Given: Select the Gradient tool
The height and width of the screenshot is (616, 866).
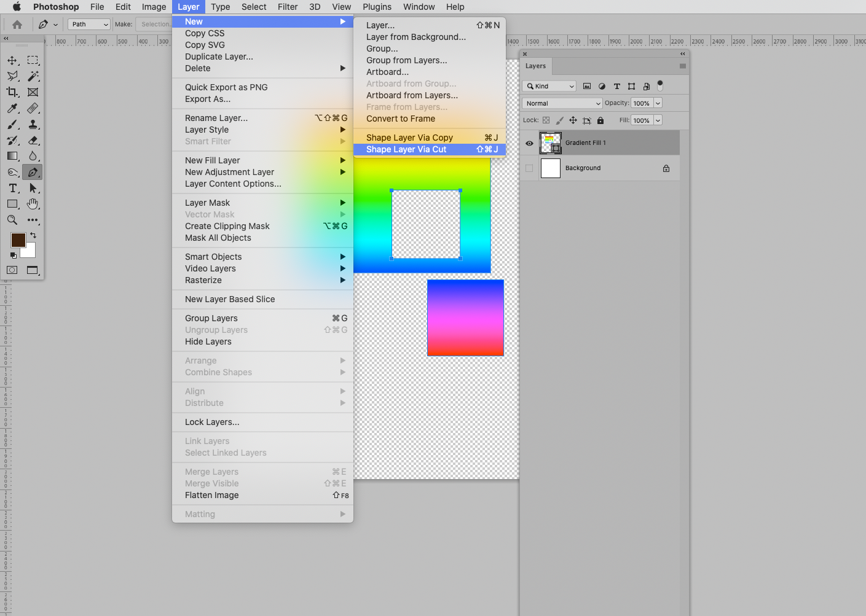Looking at the screenshot, I should 12,156.
